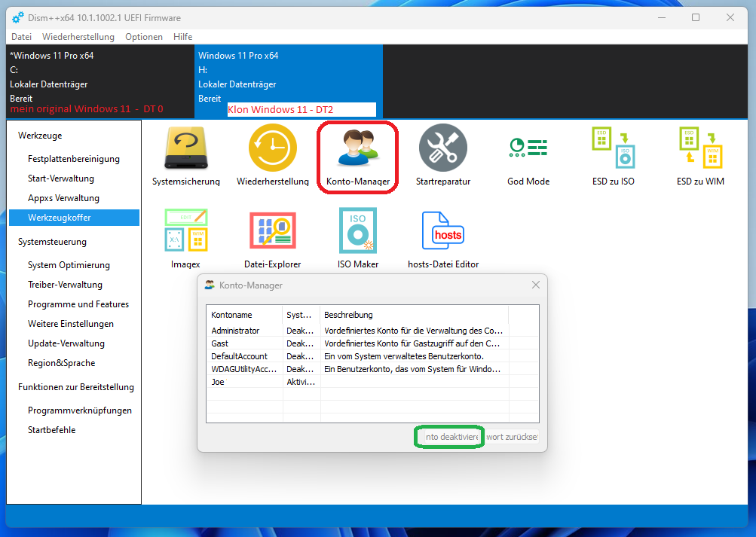The height and width of the screenshot is (537, 756).
Task: Select the DefaultAccount row
Action: (x=372, y=356)
